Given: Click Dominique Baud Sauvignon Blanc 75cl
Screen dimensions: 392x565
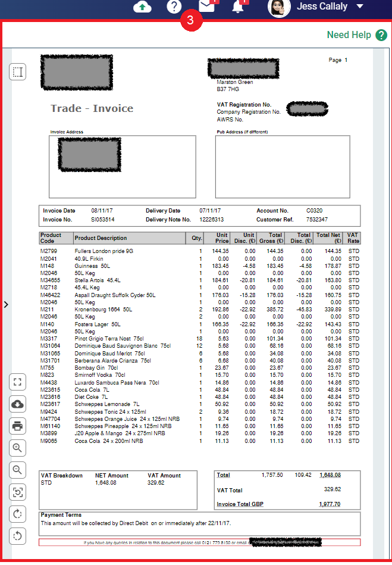Looking at the screenshot, I should (123, 346).
